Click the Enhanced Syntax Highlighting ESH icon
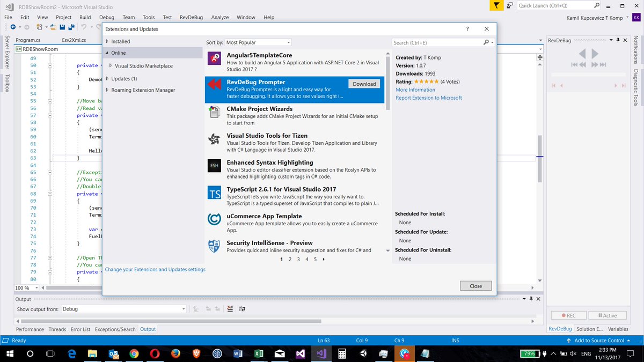644x362 pixels. click(215, 166)
